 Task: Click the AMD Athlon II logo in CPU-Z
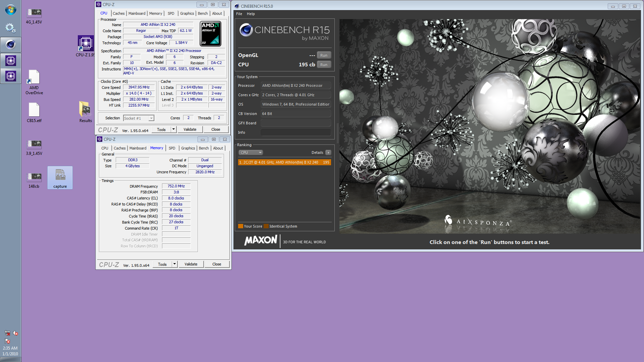pyautogui.click(x=210, y=34)
